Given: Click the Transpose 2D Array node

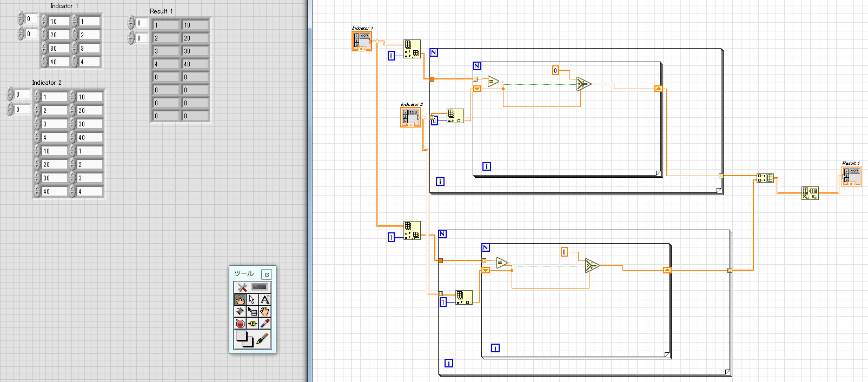Looking at the screenshot, I should click(810, 193).
